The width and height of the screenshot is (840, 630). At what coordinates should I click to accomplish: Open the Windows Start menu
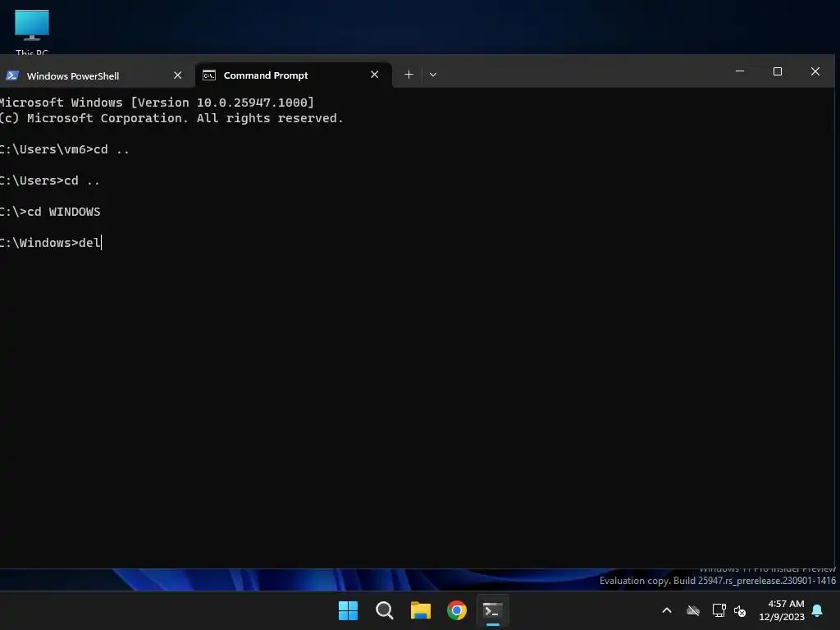tap(348, 610)
